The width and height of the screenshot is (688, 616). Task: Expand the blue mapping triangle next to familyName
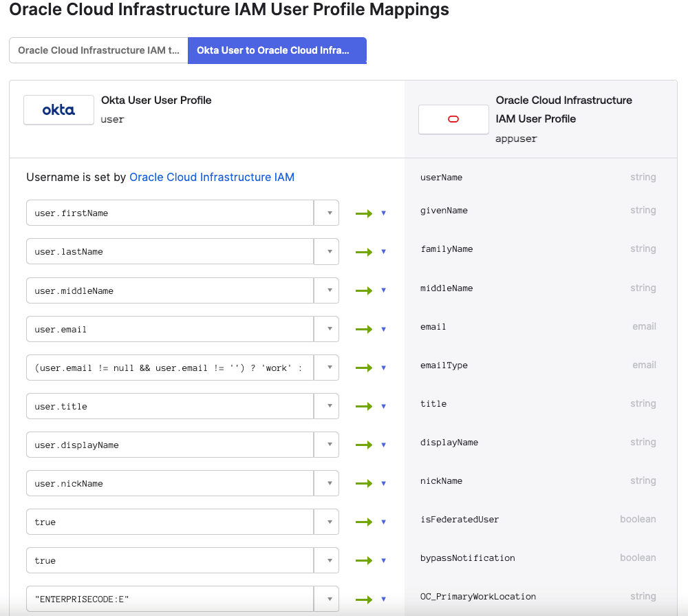[x=384, y=251]
